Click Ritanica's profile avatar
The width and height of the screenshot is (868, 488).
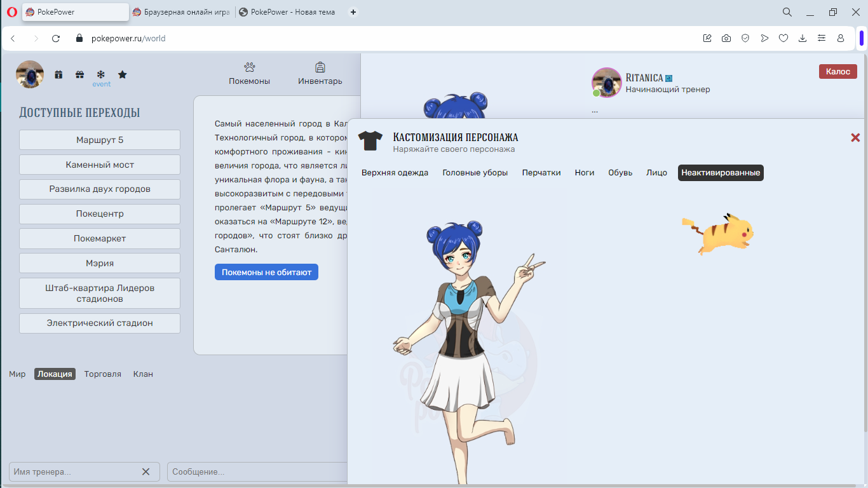[x=606, y=82]
